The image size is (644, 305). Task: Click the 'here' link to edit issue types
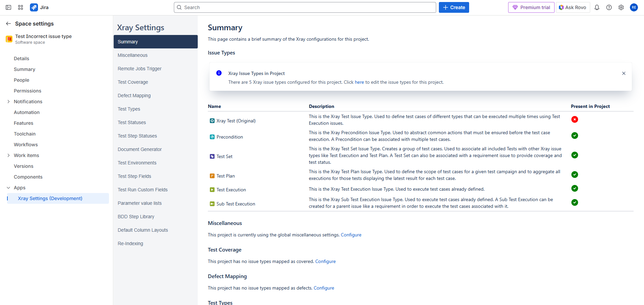click(359, 82)
